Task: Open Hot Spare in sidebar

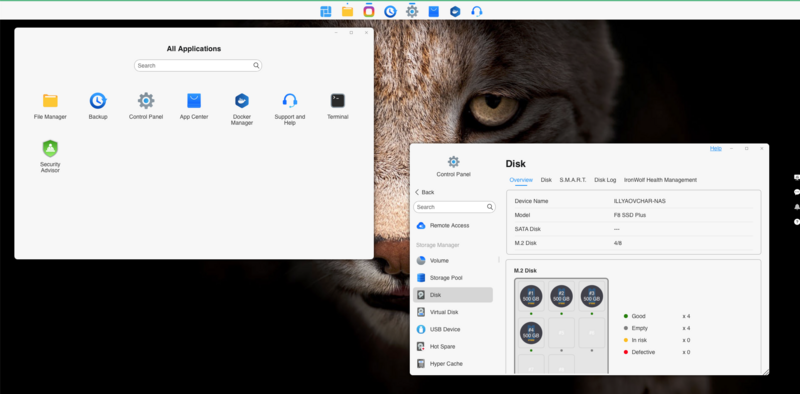Action: point(436,347)
